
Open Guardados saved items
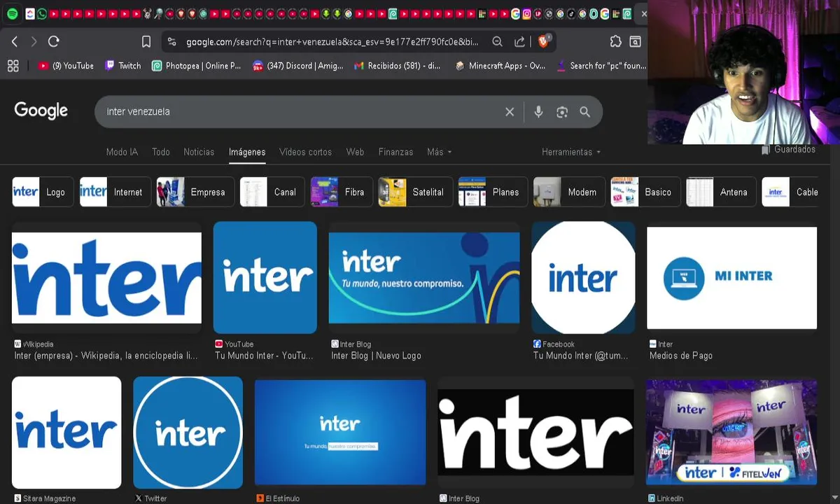pyautogui.click(x=788, y=150)
